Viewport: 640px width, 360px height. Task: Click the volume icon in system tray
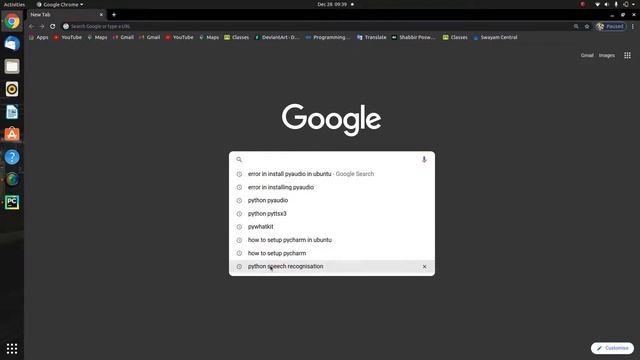[607, 4]
